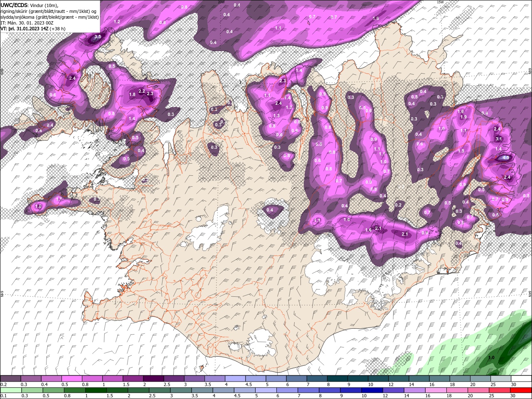Click the '(+38 h)' forecast offset text
The height and width of the screenshot is (399, 532).
tap(57, 29)
